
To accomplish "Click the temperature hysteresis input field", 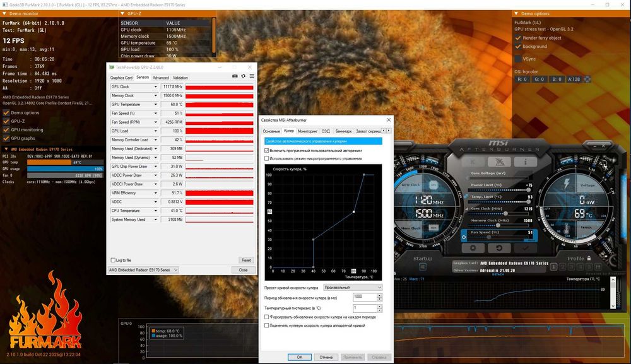I will coord(365,308).
